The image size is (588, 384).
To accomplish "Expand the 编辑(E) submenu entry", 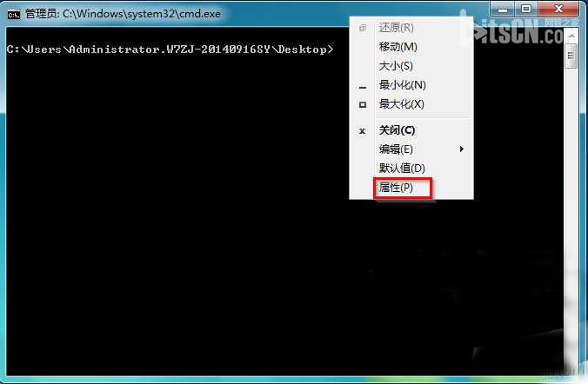I will [411, 149].
